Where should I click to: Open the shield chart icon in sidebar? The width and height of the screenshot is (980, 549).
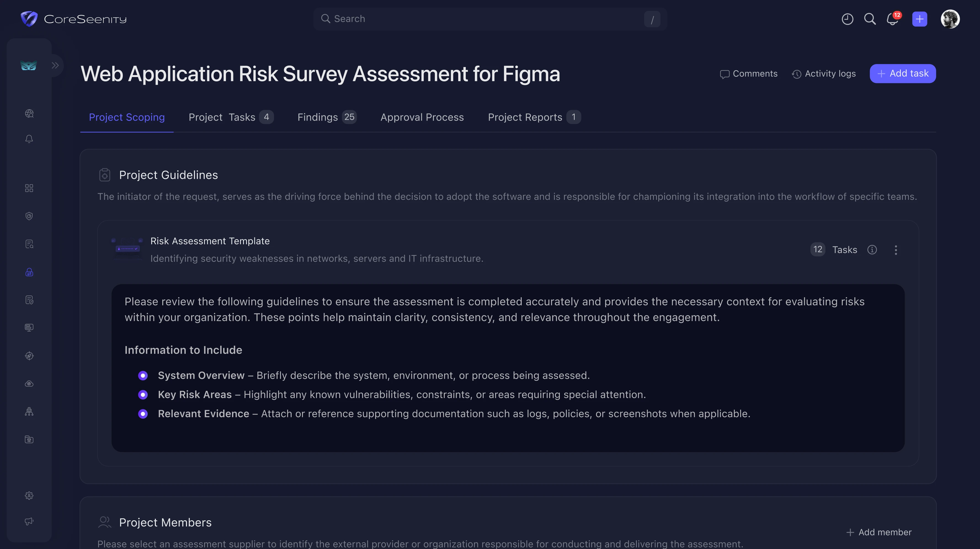click(x=29, y=216)
